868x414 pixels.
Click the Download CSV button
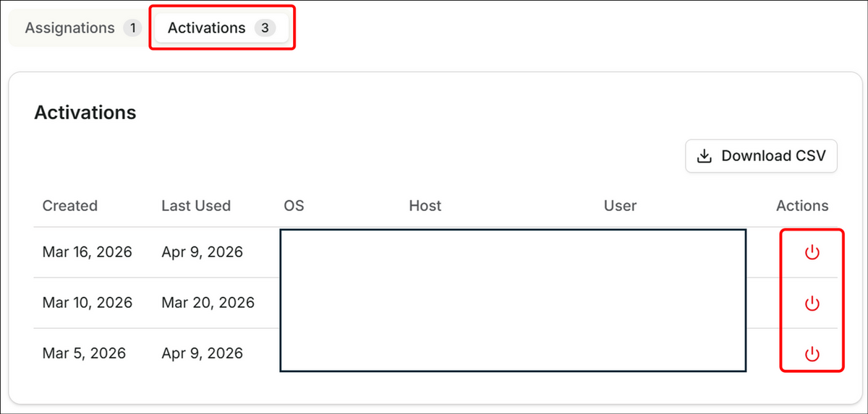pyautogui.click(x=761, y=156)
